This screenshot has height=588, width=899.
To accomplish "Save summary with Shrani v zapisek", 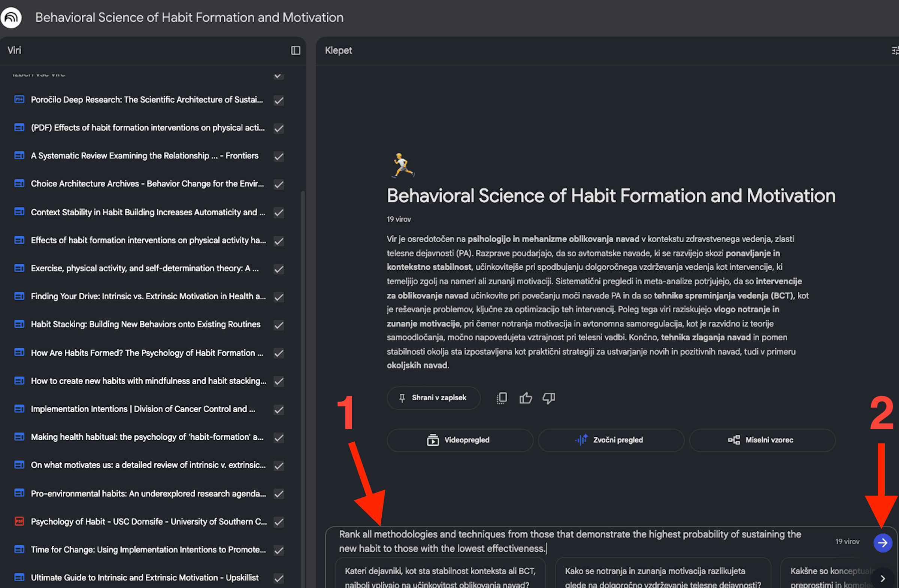I will click(433, 398).
